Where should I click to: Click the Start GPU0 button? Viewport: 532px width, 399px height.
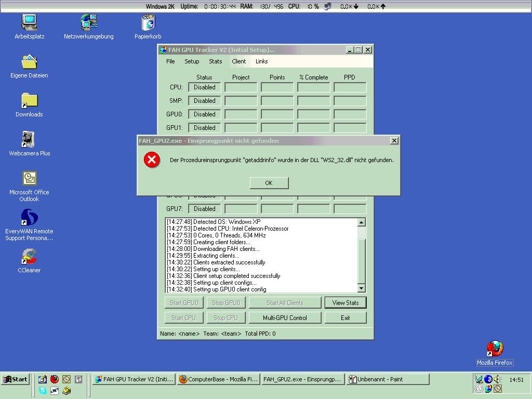tap(184, 303)
